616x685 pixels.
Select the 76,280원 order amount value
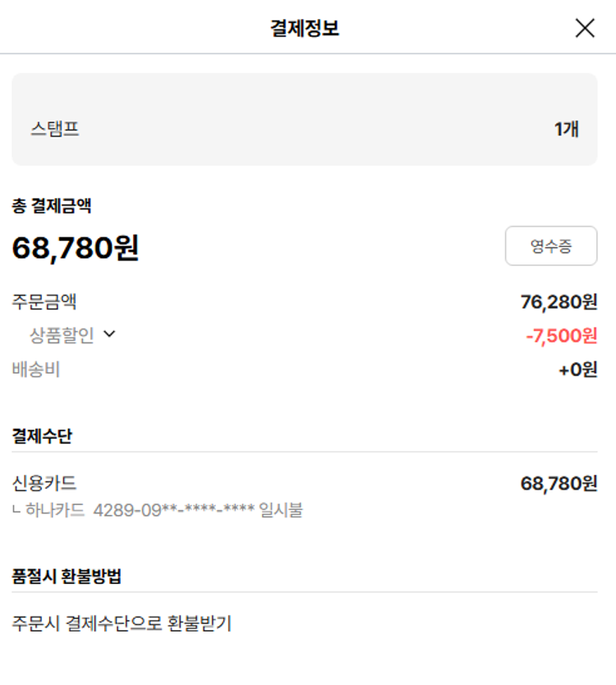click(x=559, y=301)
